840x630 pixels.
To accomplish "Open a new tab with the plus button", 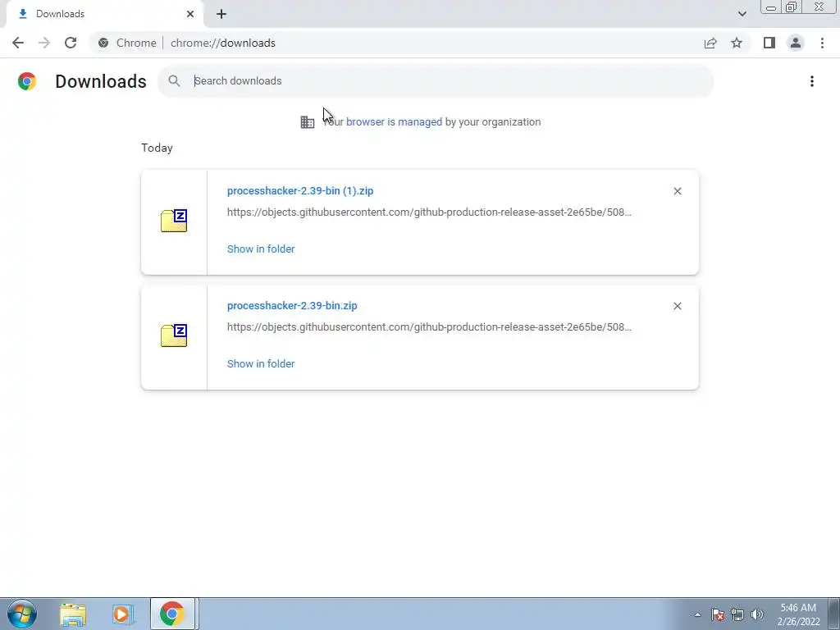I will (x=221, y=14).
